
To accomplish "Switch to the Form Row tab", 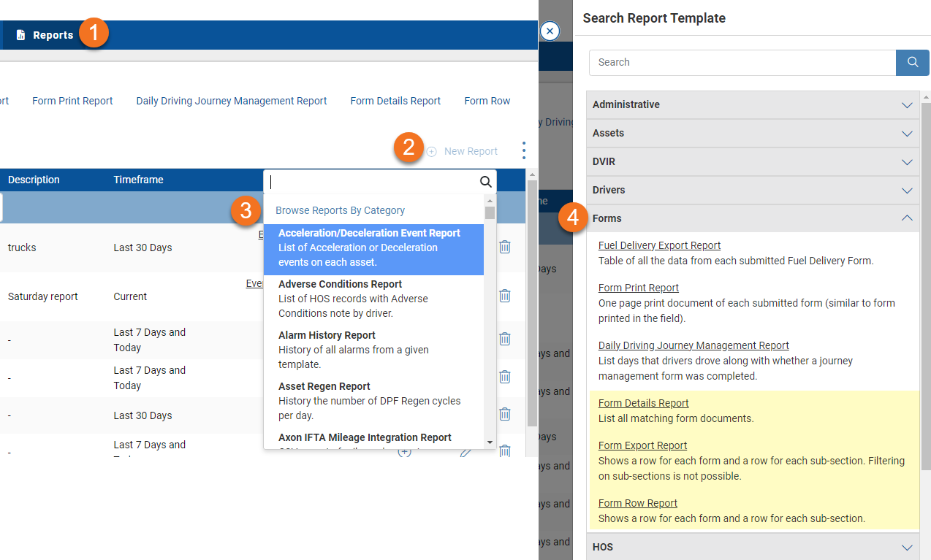I will pos(487,100).
